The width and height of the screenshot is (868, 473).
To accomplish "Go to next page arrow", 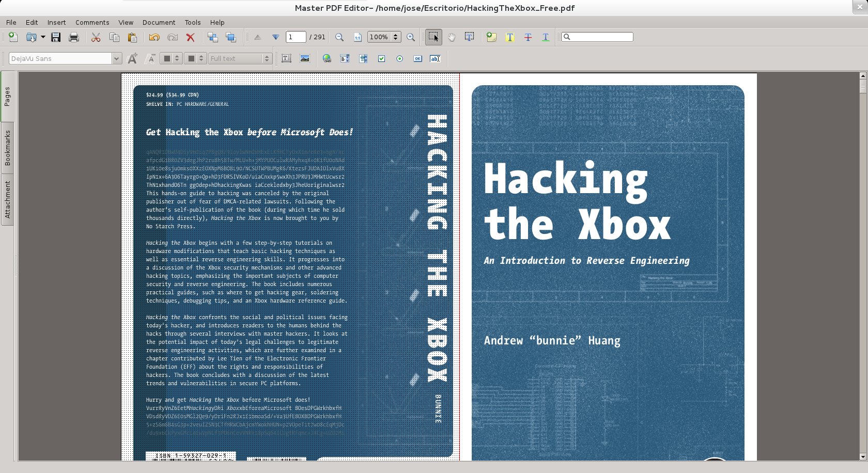I will pos(275,37).
